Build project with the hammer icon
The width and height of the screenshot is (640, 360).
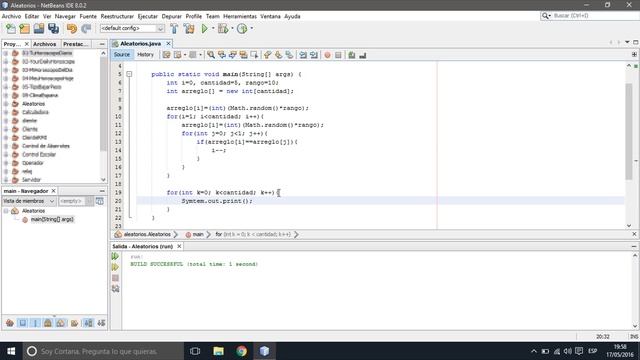tap(174, 29)
